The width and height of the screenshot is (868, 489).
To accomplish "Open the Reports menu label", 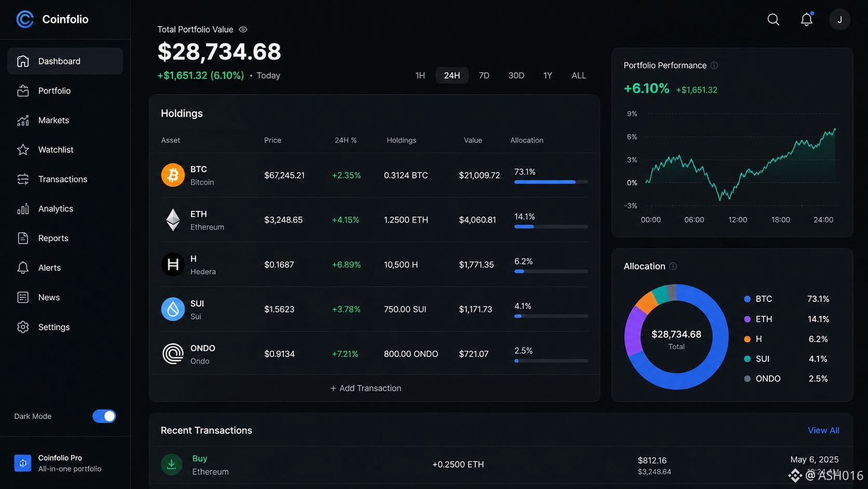I will pos(53,238).
